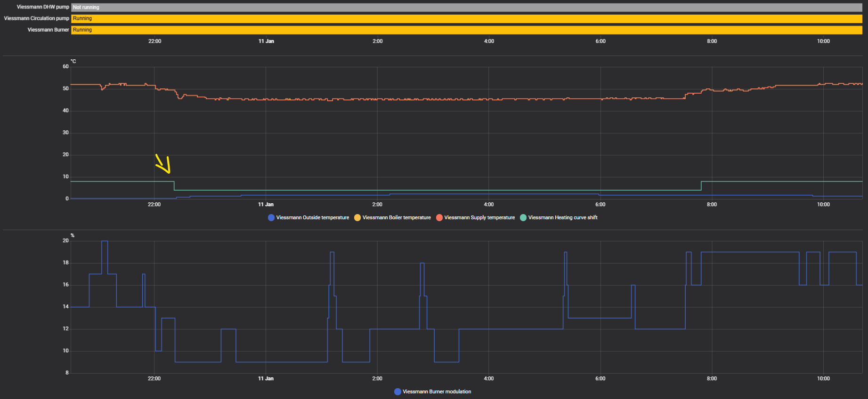Click the '8' value on modulation axis

[x=67, y=373]
